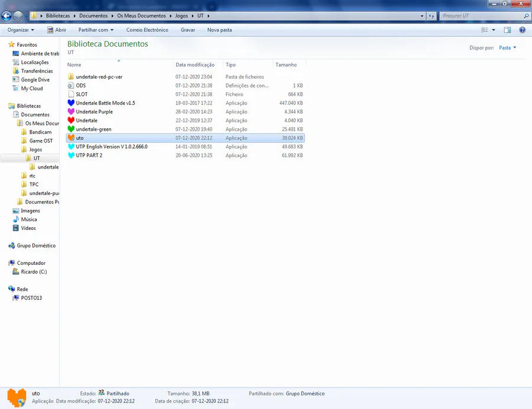Click Nova pasta in the toolbar
This screenshot has height=409, width=532.
click(x=219, y=30)
